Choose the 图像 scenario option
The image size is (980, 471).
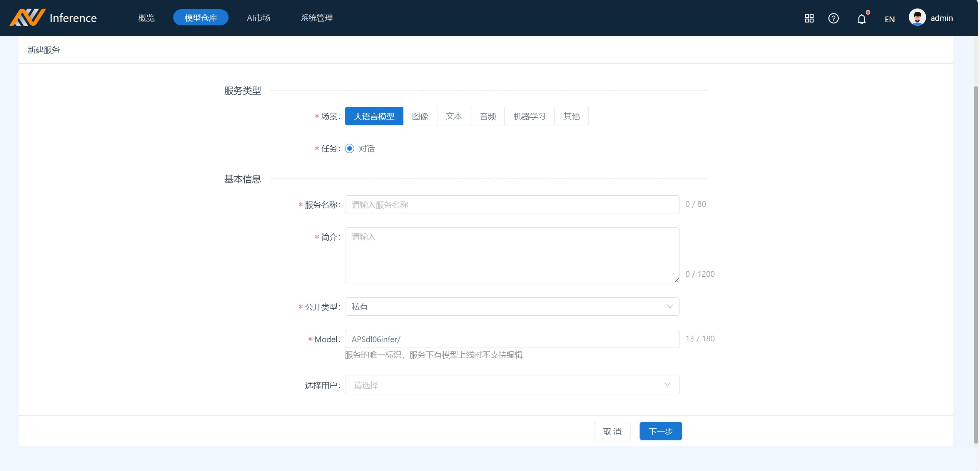420,116
